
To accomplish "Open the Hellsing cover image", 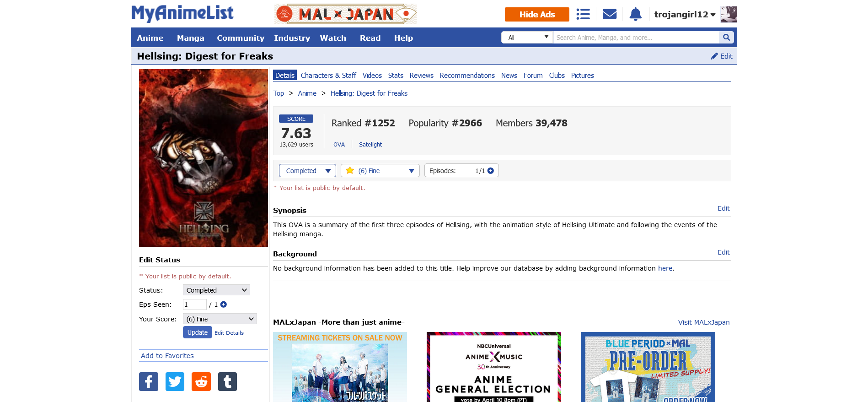I will [x=204, y=158].
